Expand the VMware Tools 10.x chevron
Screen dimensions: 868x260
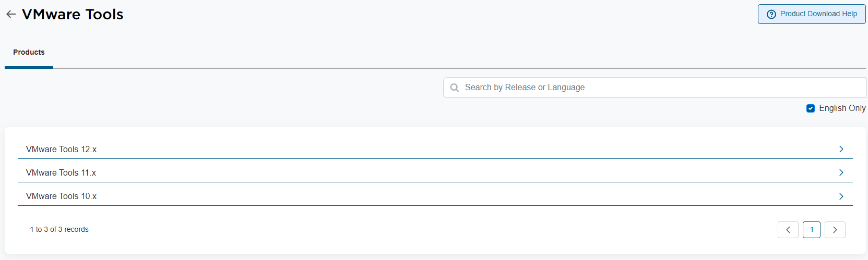coord(841,196)
